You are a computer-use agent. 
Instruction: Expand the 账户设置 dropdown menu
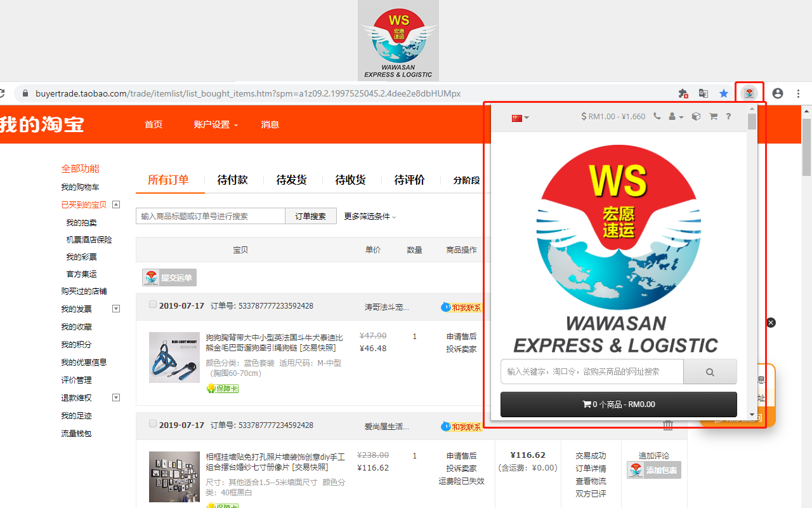point(216,124)
